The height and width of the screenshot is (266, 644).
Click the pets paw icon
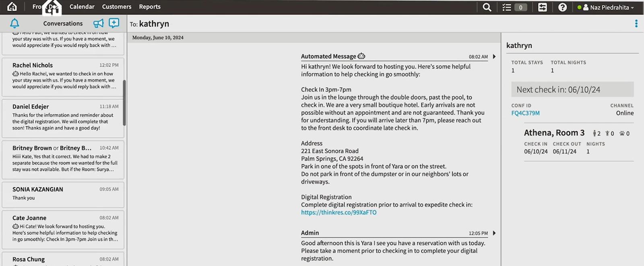pyautogui.click(x=622, y=133)
